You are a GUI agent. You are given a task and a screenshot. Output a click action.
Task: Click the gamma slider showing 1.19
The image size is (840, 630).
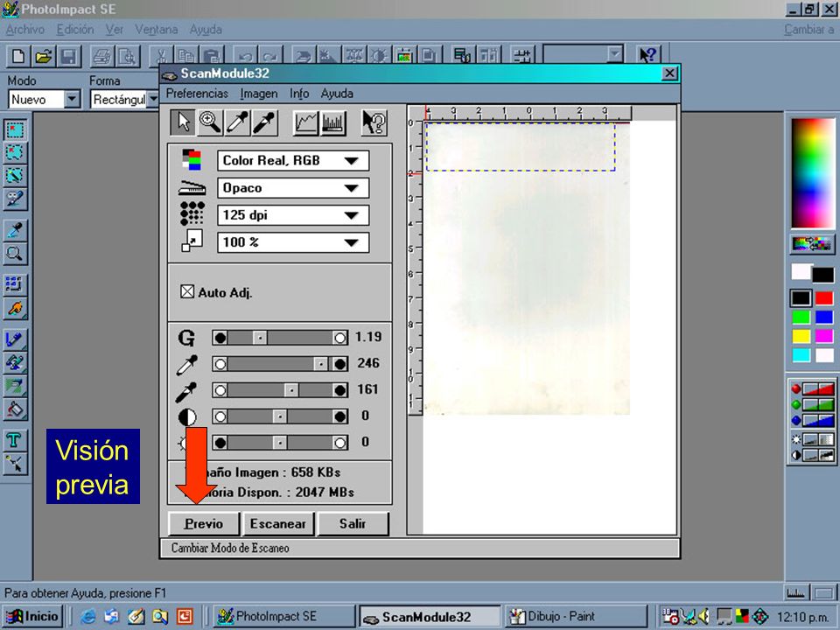pos(280,338)
